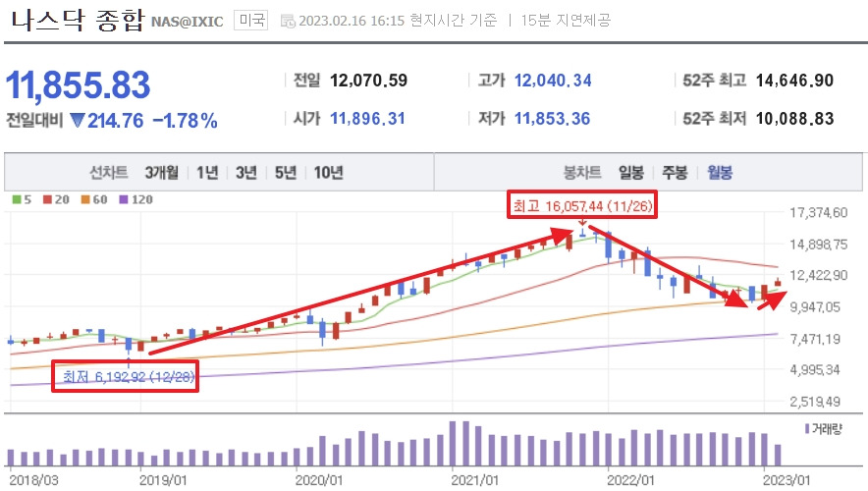Click the 2,519.49 y-axis price label
The height and width of the screenshot is (491, 868).
[x=815, y=402]
